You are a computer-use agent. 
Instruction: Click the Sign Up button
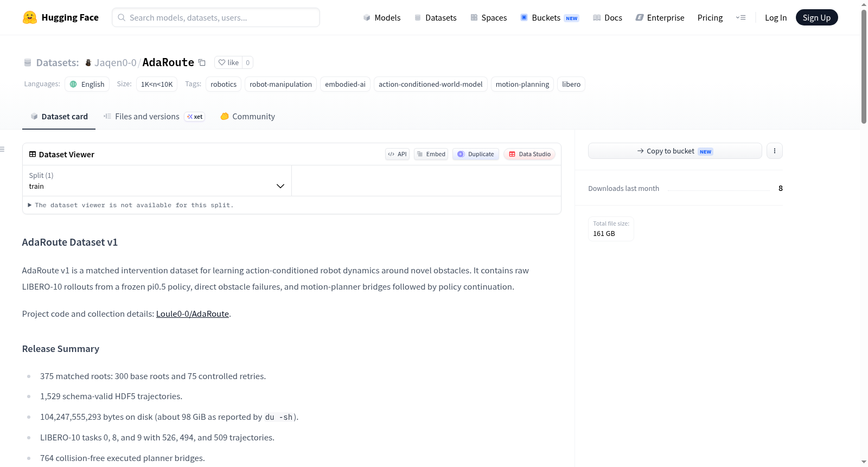pos(816,17)
